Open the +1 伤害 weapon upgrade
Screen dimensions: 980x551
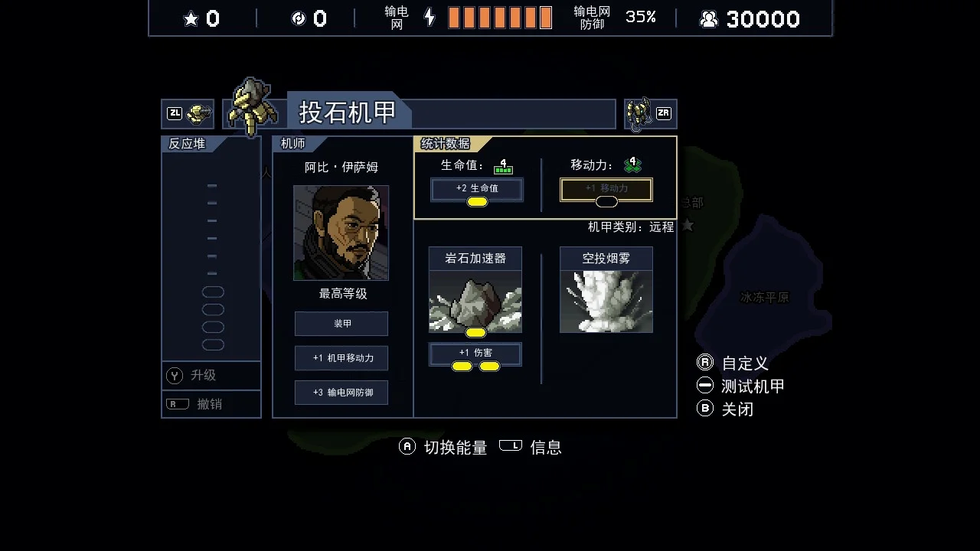pos(475,353)
